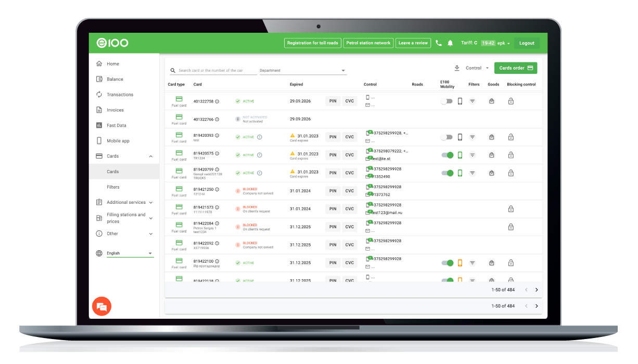This screenshot has width=638, height=364.
Task: Click the Cards order button
Action: 515,68
